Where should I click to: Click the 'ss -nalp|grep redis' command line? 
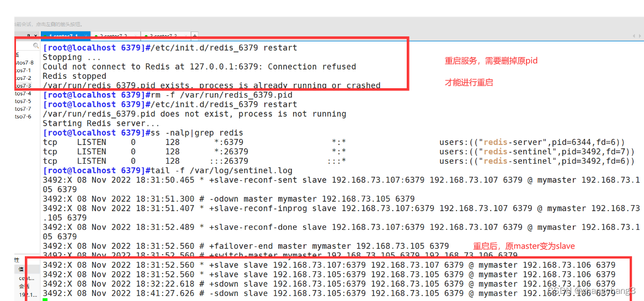pyautogui.click(x=143, y=133)
